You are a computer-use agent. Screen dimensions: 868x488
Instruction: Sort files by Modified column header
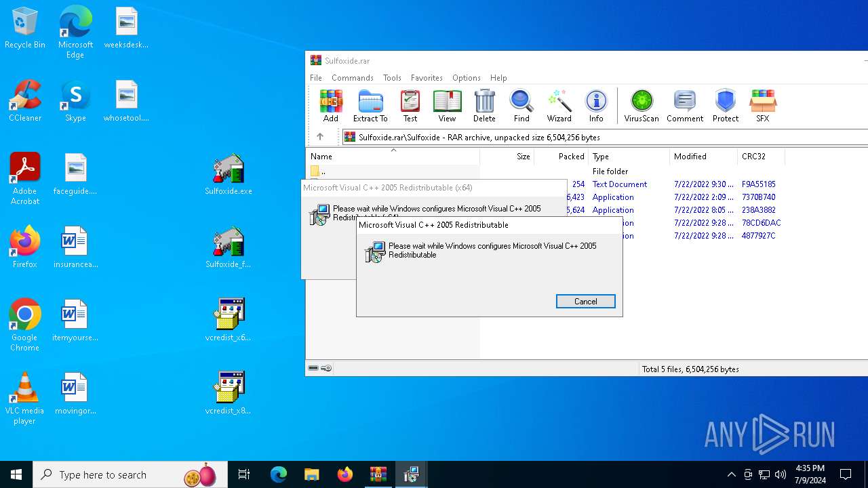tap(703, 157)
